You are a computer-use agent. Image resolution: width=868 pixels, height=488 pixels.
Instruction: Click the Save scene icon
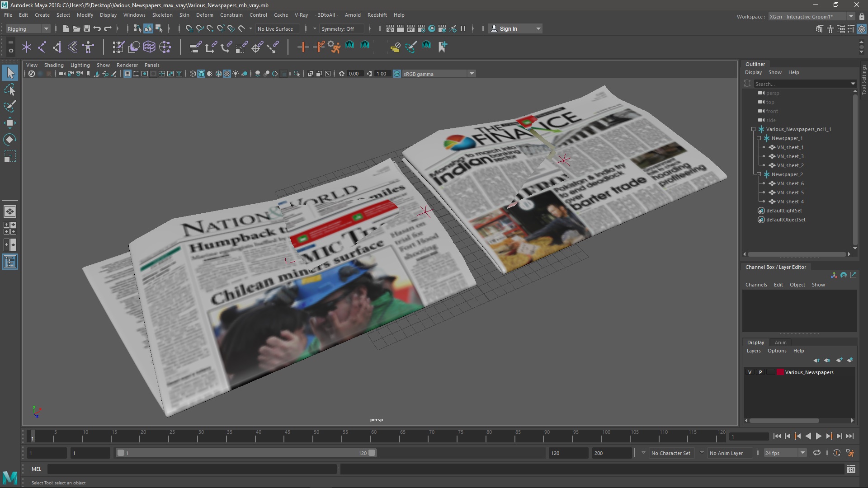pos(87,28)
